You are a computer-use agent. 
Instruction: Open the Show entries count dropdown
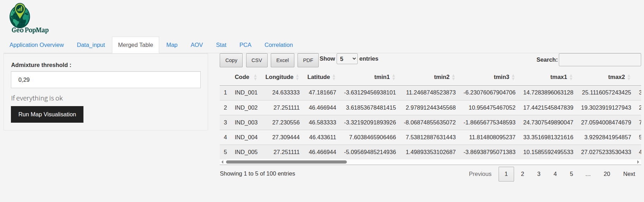(x=347, y=59)
